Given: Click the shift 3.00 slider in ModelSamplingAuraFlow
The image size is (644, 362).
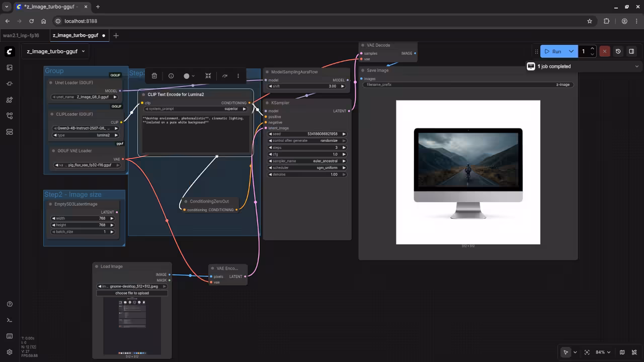Looking at the screenshot, I should coord(306,86).
